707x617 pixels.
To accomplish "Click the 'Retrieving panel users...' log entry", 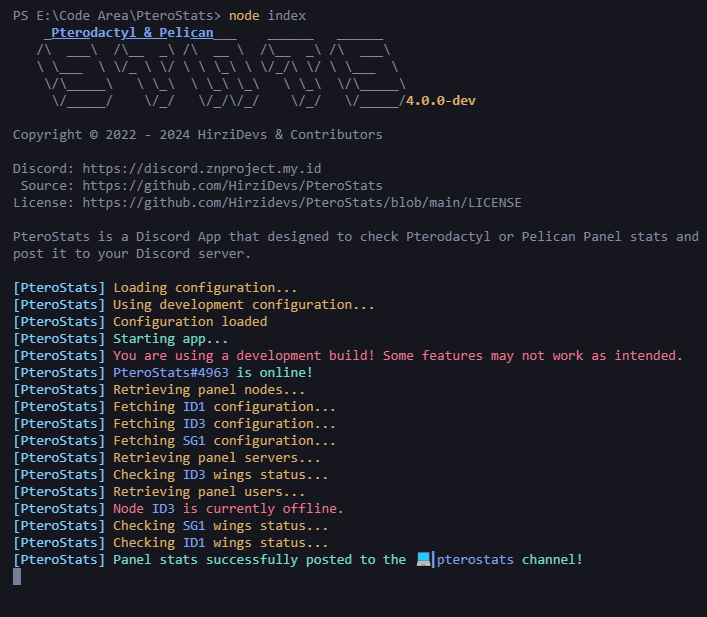I will tap(209, 491).
